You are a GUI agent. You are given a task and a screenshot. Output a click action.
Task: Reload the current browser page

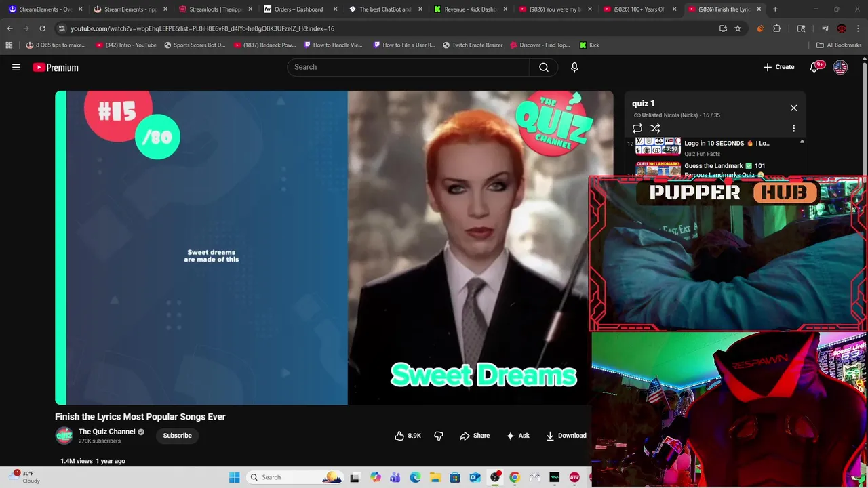coord(42,28)
